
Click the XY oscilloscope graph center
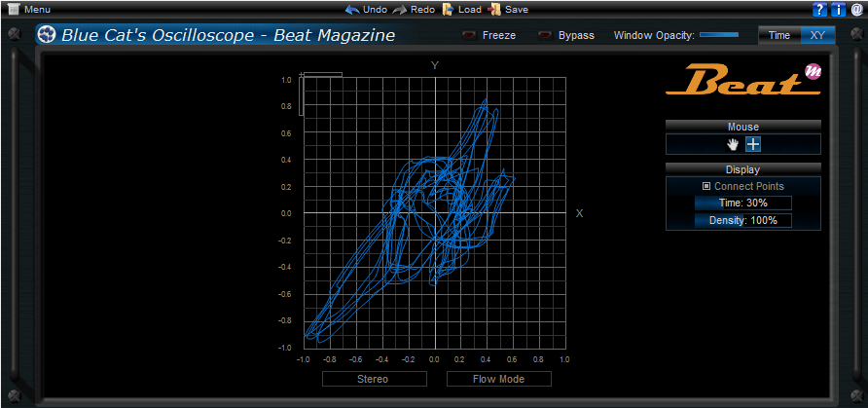click(435, 213)
